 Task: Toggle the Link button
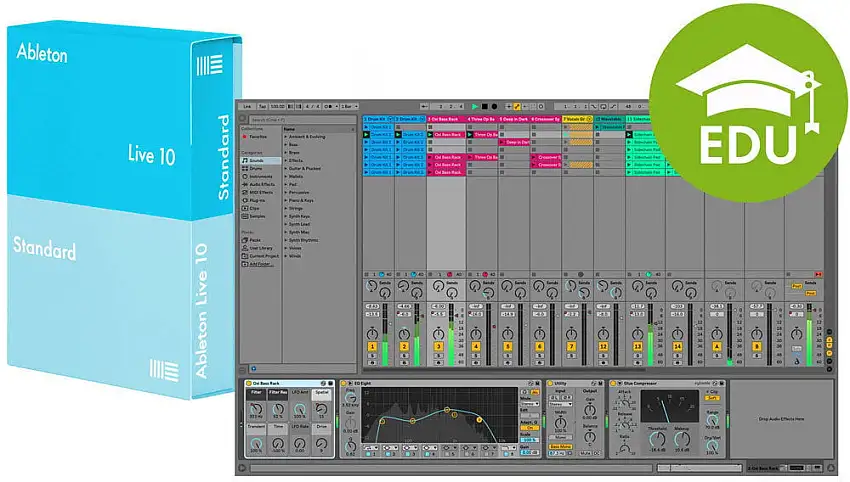tap(247, 107)
